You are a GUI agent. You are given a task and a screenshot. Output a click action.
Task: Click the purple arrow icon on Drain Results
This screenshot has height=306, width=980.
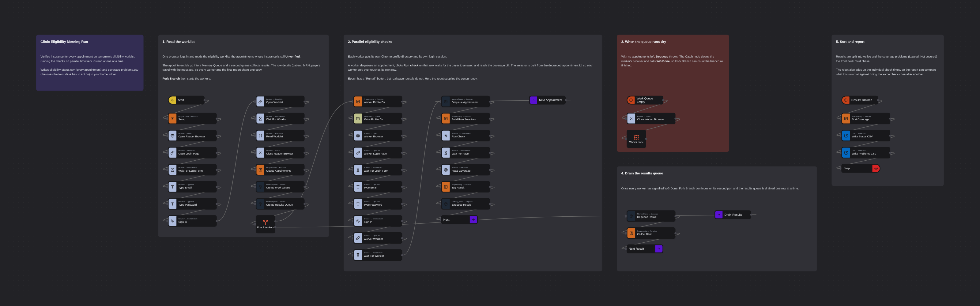tap(719, 215)
